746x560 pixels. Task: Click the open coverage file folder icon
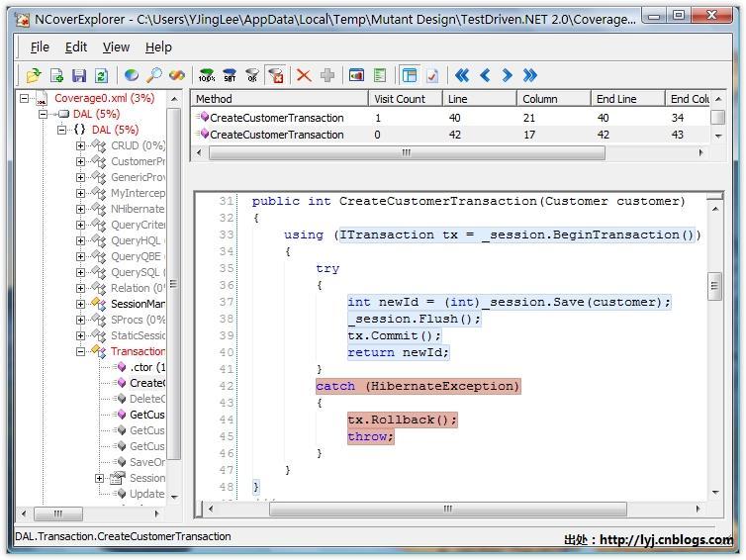[x=34, y=75]
